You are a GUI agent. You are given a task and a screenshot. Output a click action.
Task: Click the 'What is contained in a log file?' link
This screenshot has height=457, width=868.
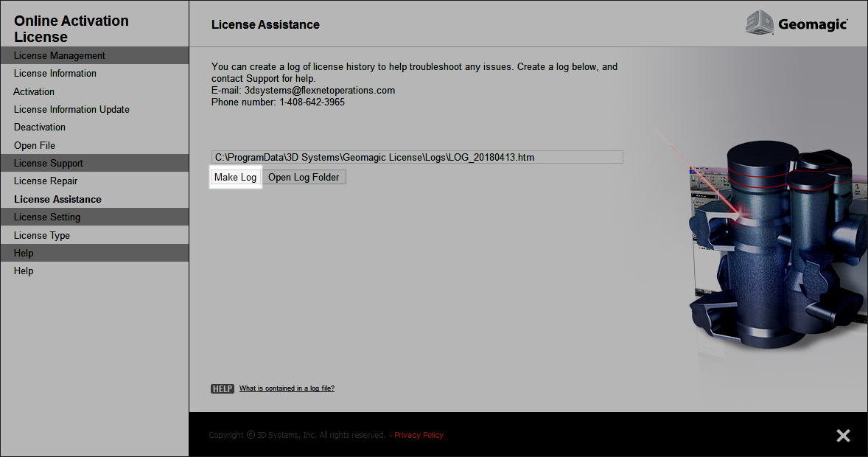tap(287, 388)
